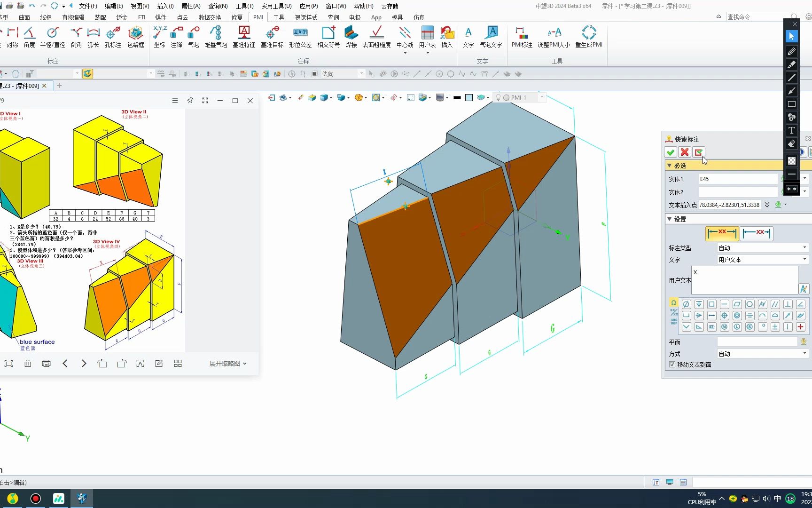Select the 半径/直径 dimension tool
The width and height of the screenshot is (812, 508).
52,37
